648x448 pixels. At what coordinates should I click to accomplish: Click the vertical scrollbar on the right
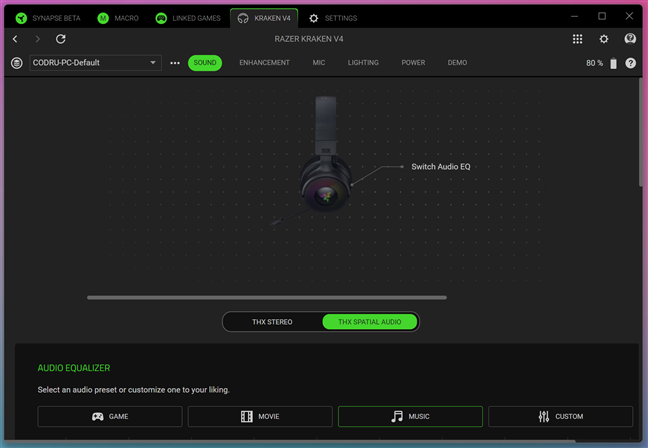(x=641, y=132)
